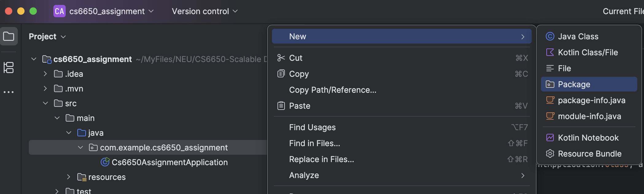Open the cs6650_assignment project name dropdown
The image size is (644, 194).
click(111, 11)
